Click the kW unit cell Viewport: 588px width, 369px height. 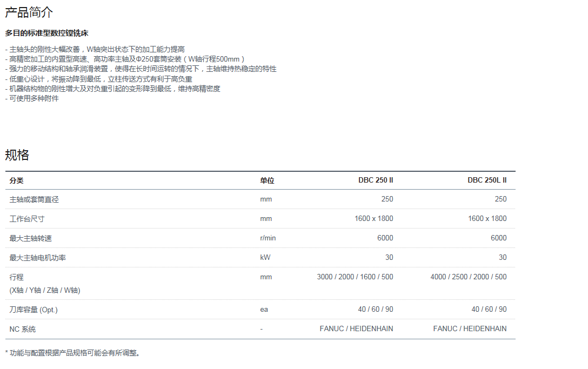[265, 258]
